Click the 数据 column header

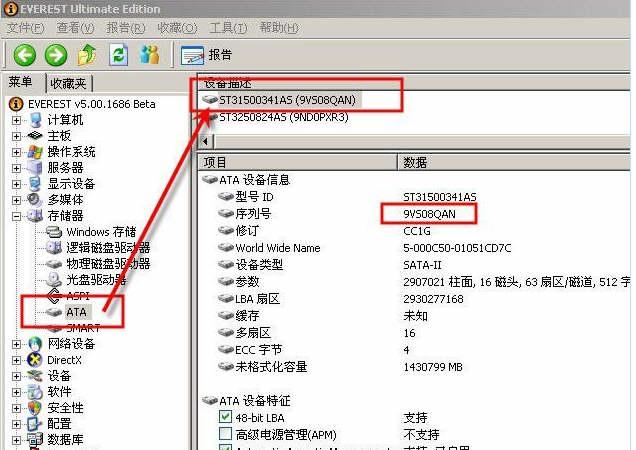[514, 162]
